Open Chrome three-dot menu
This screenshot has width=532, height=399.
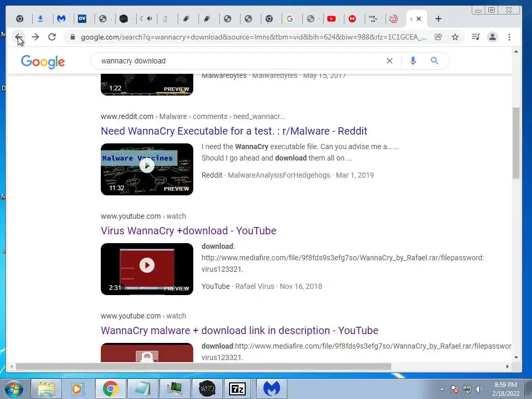click(509, 37)
